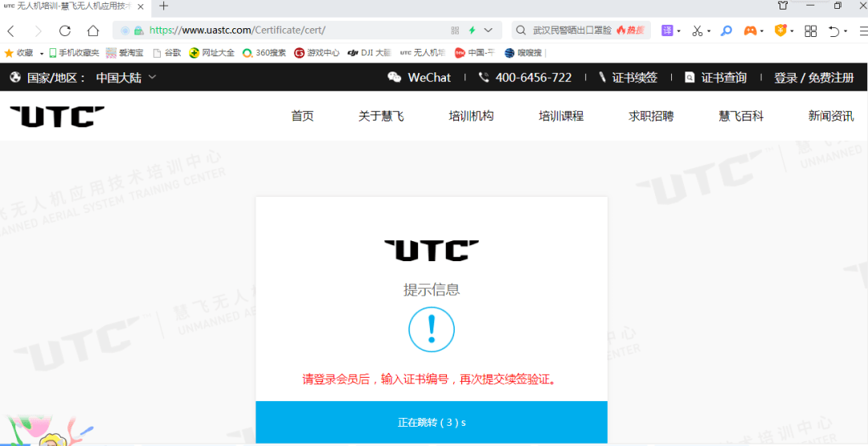Screen dimensions: 868x446
Task: Open the 新闻资讯 navigation item
Action: (x=831, y=117)
